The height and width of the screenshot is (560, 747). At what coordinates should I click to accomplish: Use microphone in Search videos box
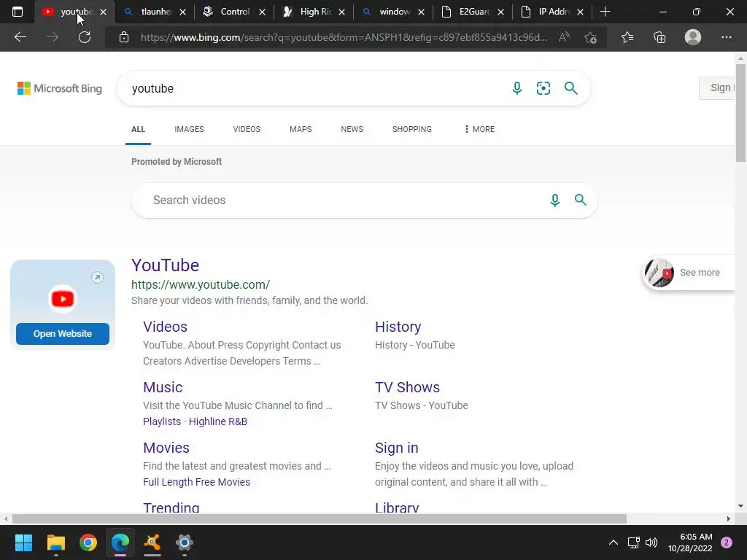pos(554,200)
